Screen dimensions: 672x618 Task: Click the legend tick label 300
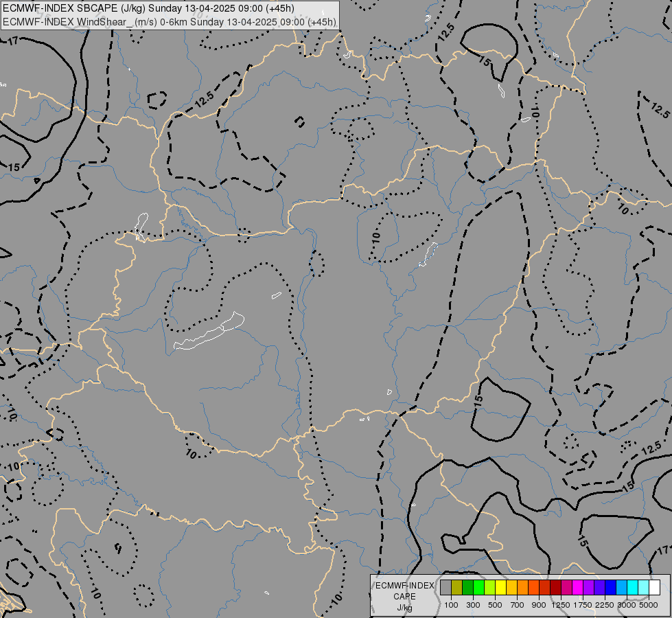click(473, 605)
